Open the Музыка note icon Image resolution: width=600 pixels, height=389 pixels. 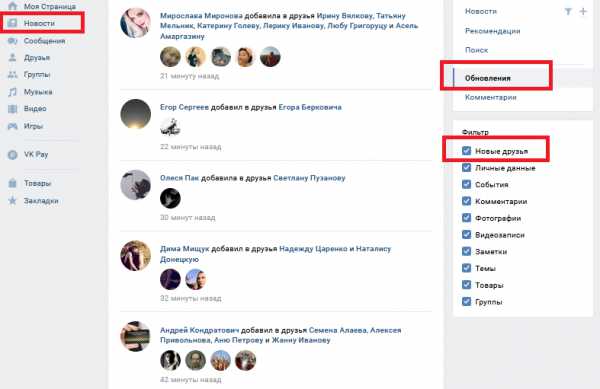click(13, 92)
